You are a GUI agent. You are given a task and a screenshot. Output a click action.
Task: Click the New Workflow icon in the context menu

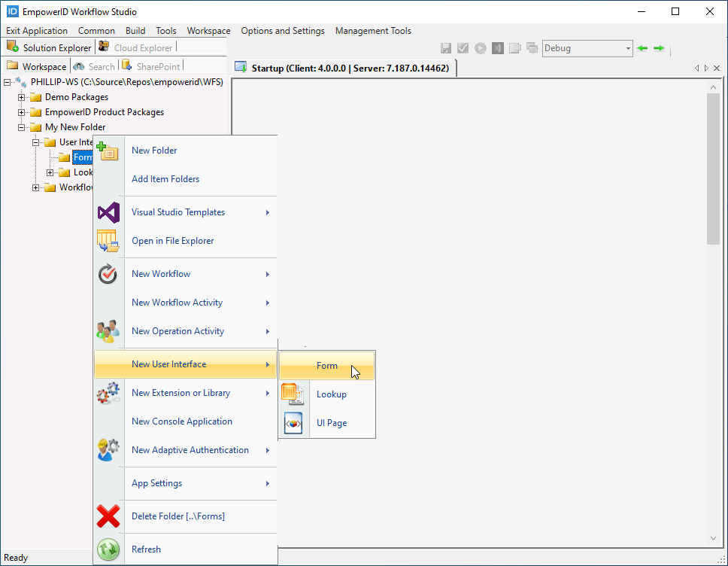point(108,274)
